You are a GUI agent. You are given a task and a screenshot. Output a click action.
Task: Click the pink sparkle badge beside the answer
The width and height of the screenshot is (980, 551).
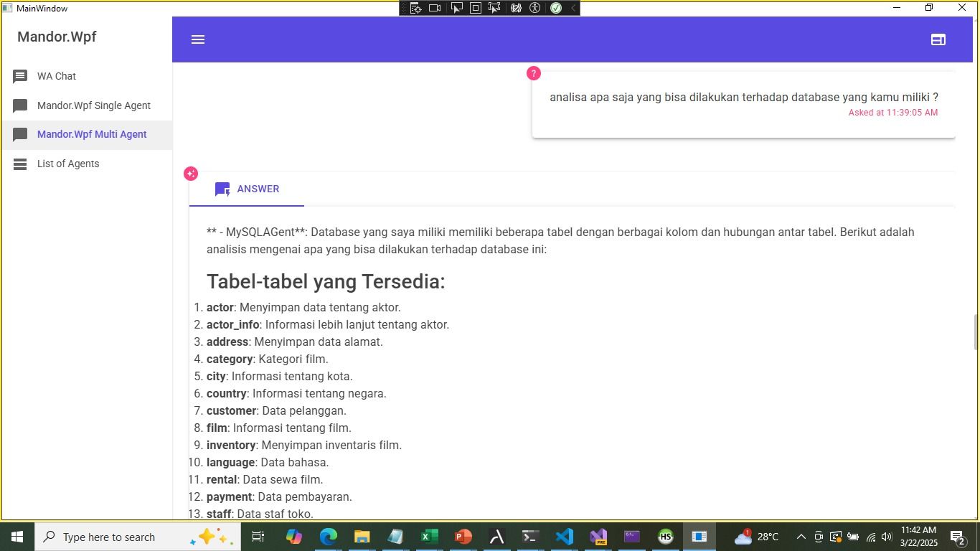(191, 174)
